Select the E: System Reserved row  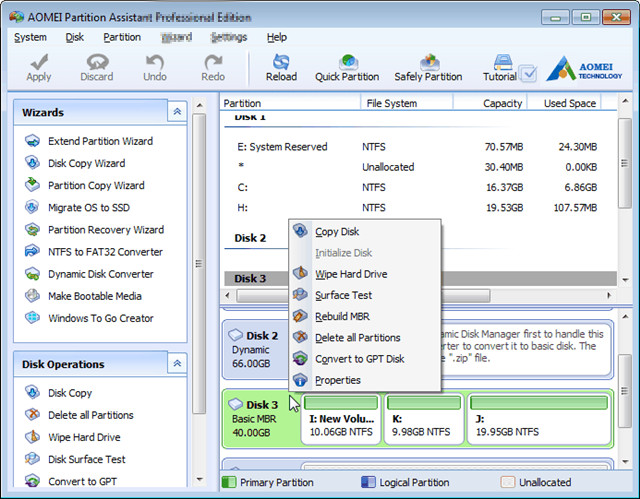[420, 146]
